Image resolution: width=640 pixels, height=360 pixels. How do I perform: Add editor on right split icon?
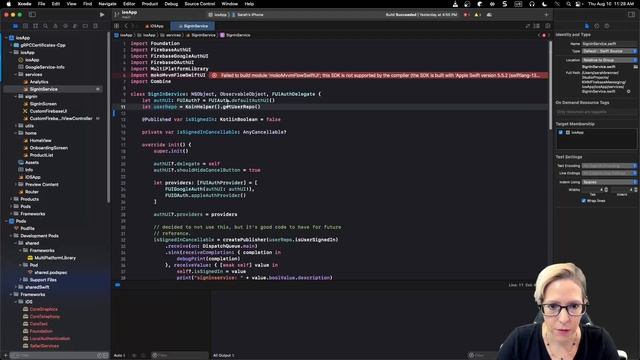point(547,26)
